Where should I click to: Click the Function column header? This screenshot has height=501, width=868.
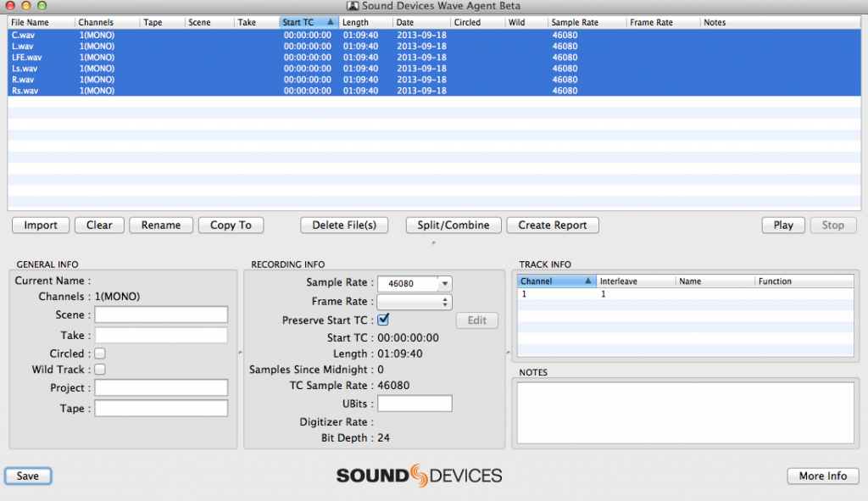point(804,281)
